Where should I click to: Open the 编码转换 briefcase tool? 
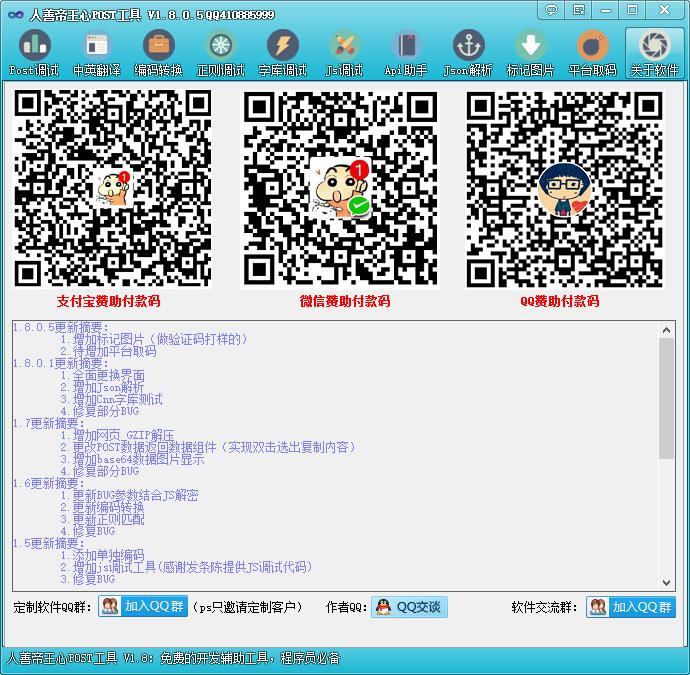tap(158, 53)
